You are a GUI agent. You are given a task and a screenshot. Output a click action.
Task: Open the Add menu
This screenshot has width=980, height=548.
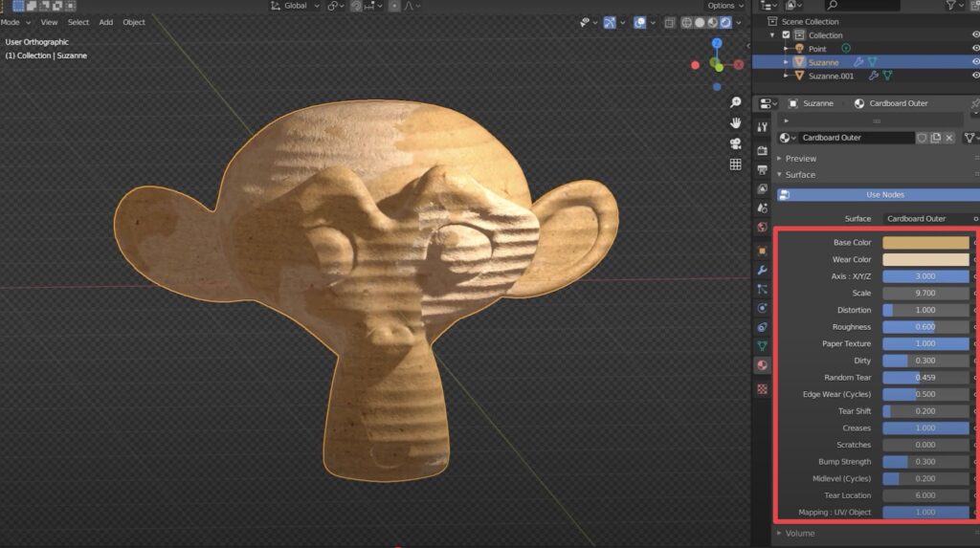click(x=106, y=23)
